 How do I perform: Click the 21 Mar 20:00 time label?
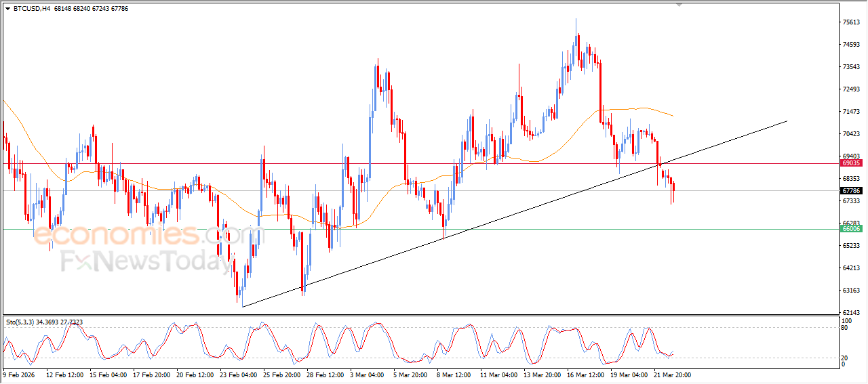[x=673, y=375]
